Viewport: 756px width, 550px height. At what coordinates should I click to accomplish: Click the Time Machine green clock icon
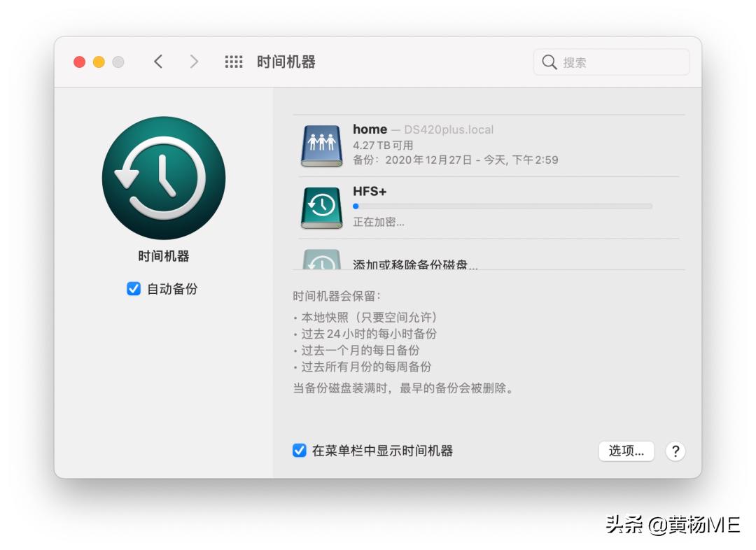click(x=163, y=177)
